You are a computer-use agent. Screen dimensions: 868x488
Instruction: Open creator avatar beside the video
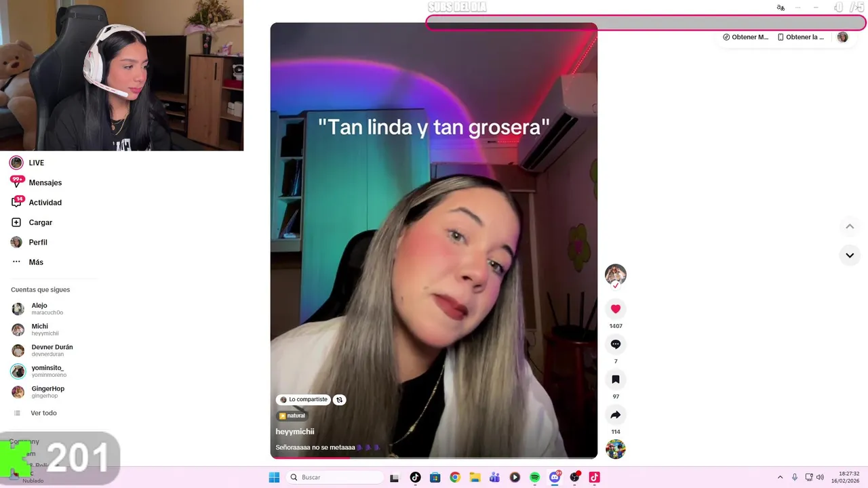(616, 274)
